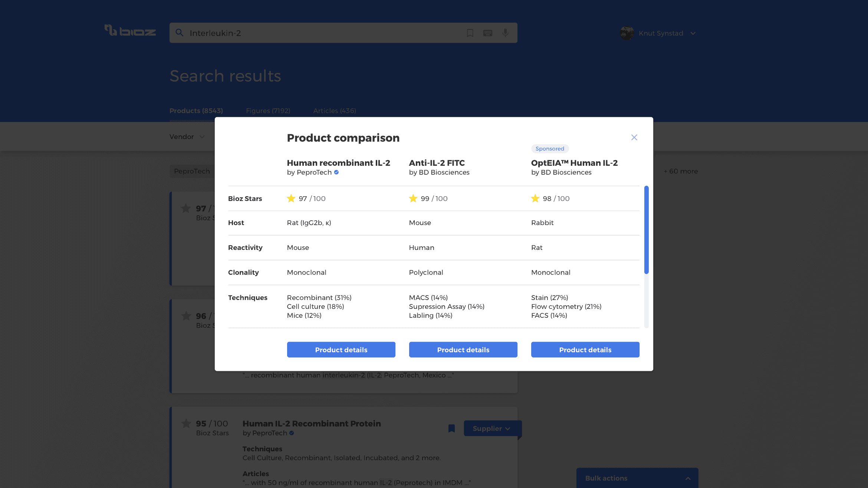The image size is (868, 488).
Task: Click the Bioz logo
Action: point(130,31)
